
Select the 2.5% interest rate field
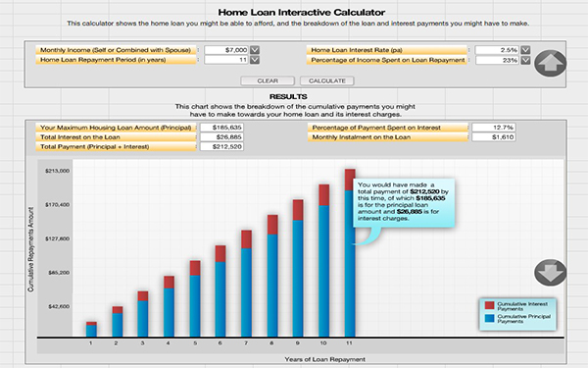497,50
